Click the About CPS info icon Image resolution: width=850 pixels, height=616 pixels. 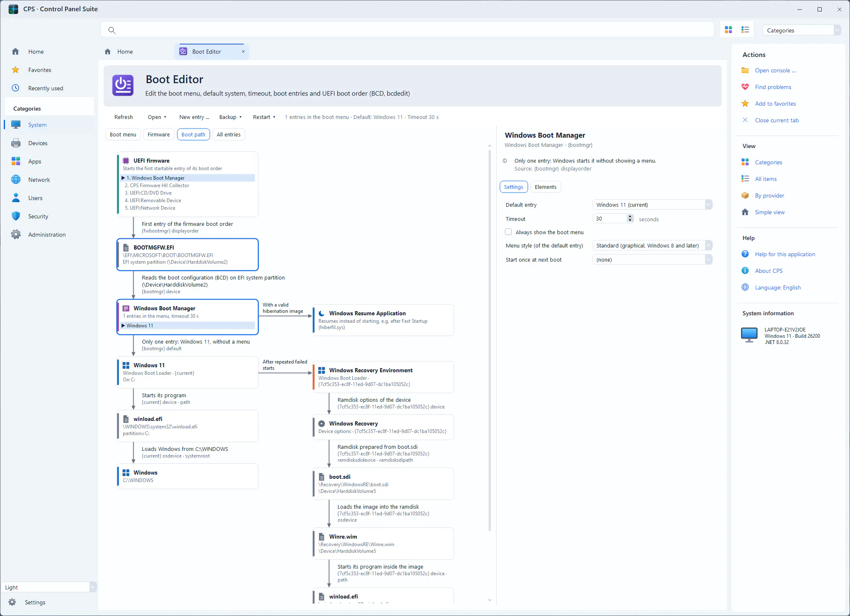click(x=745, y=271)
